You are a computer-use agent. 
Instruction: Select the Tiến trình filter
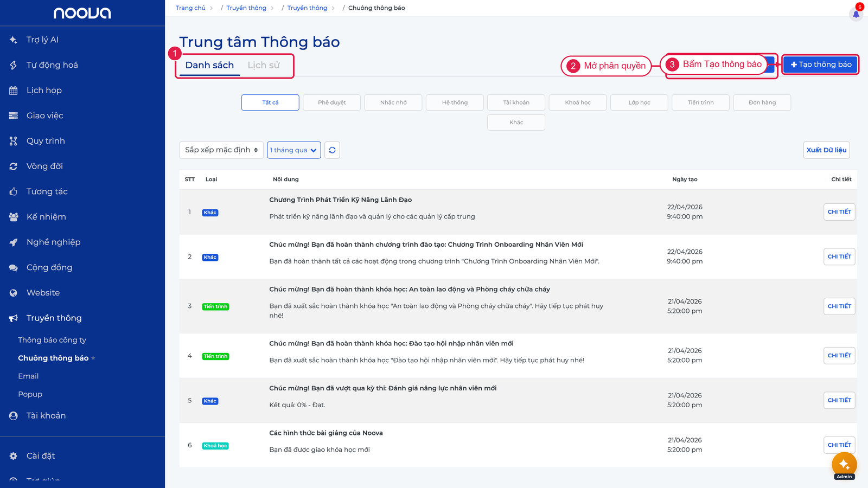[700, 102]
